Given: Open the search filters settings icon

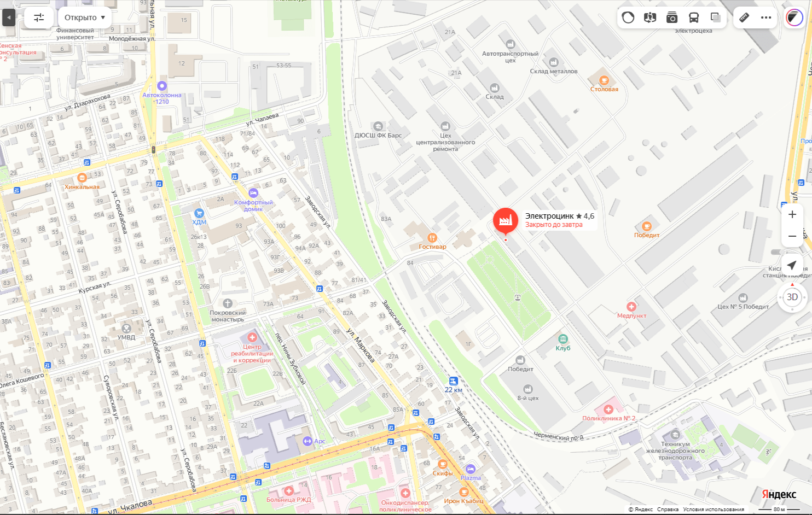Looking at the screenshot, I should coord(39,17).
